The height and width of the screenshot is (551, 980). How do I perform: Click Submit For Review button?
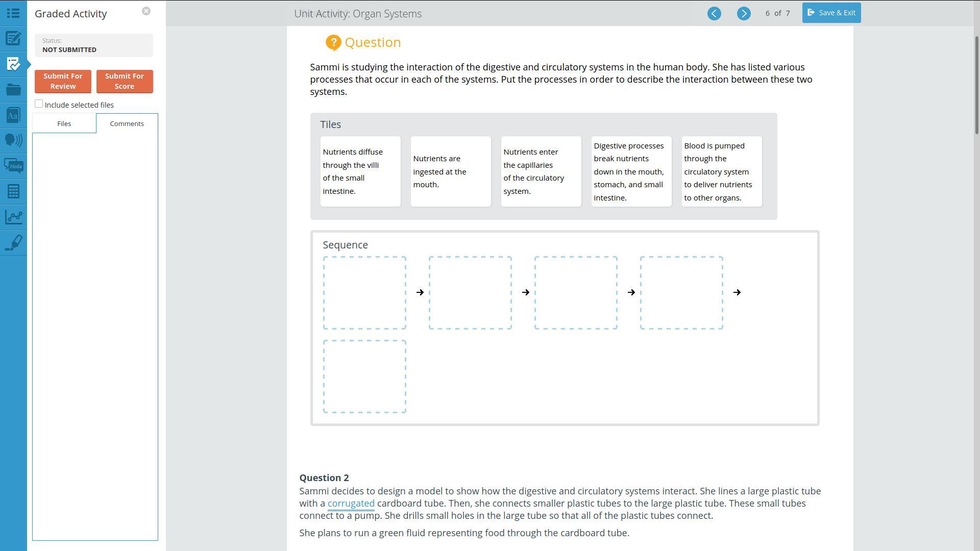(63, 81)
